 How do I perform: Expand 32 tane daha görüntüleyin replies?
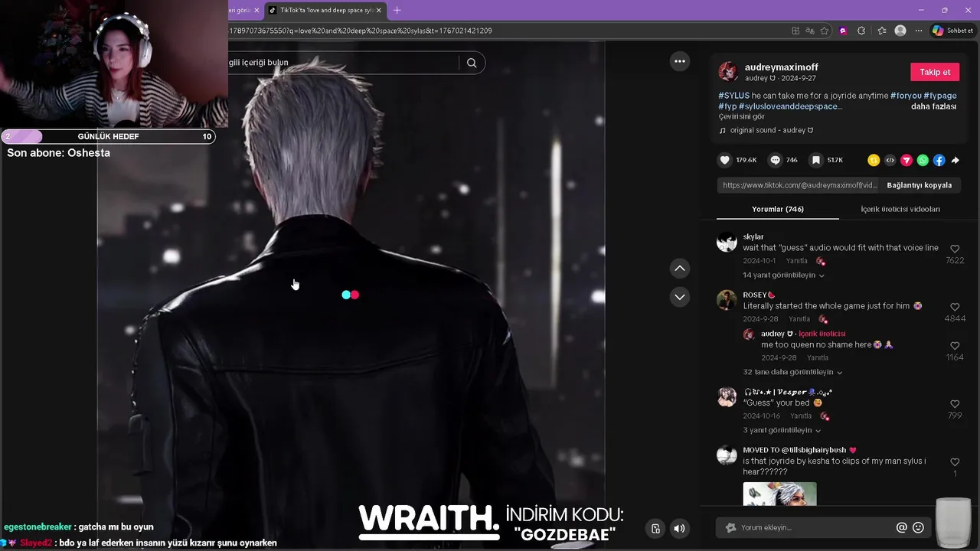pos(792,372)
